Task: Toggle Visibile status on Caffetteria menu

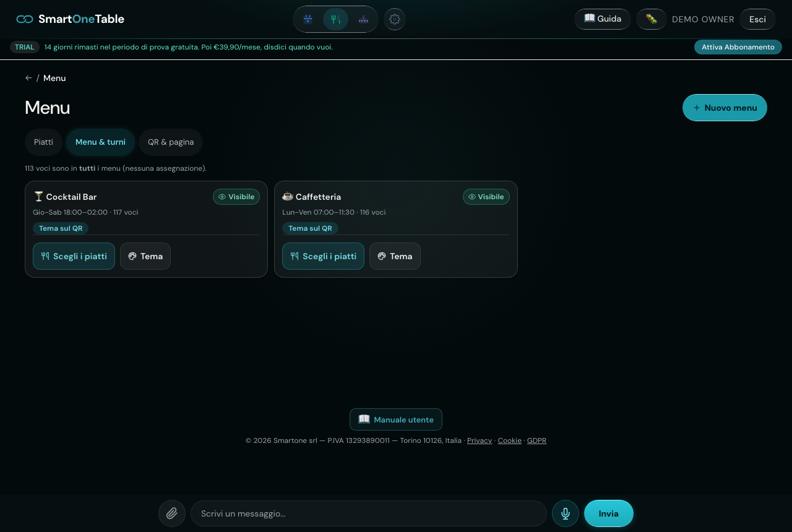Action: pyautogui.click(x=486, y=197)
